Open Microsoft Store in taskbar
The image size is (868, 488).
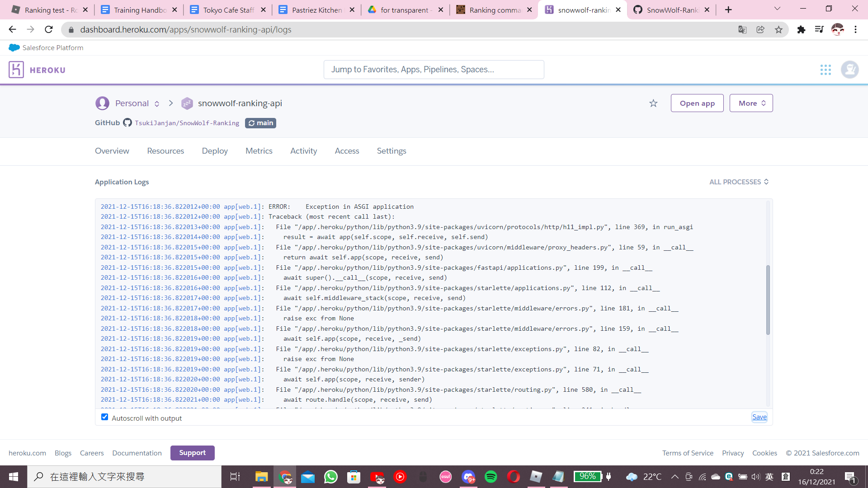354,477
